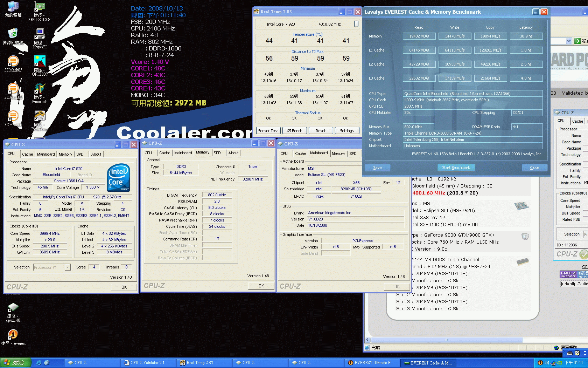Launch the ORTHOS shortcut icon
The height and width of the screenshot is (368, 588).
tap(40, 66)
